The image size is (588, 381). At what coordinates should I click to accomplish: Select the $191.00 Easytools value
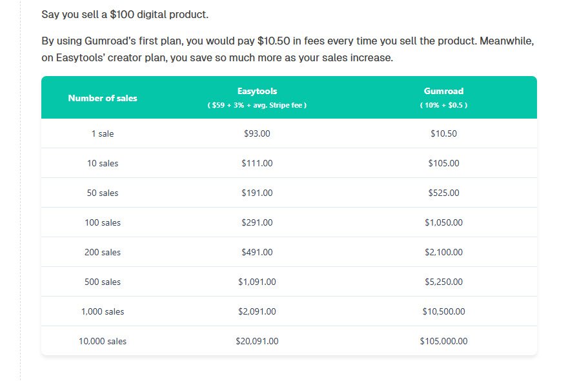coord(257,193)
